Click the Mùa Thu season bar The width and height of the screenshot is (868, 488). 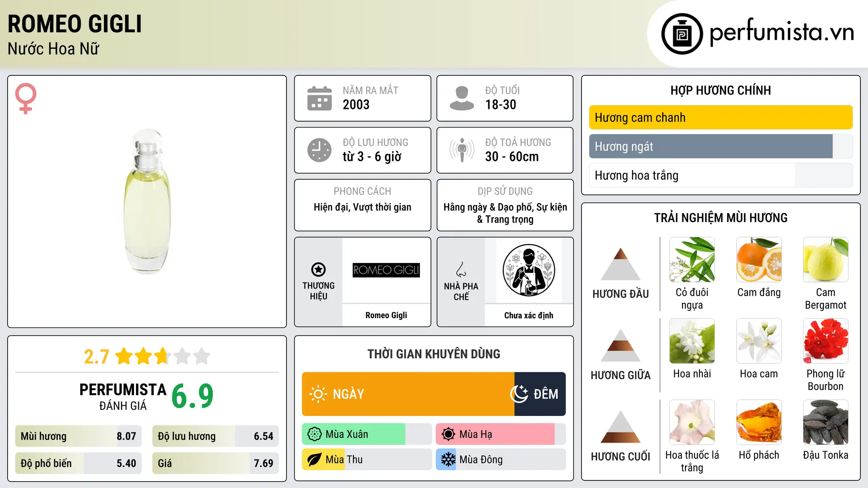click(367, 460)
